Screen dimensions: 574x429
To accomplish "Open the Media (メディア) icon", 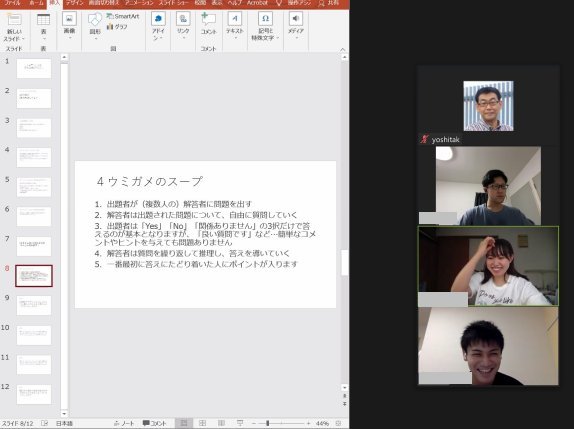I will click(x=296, y=19).
